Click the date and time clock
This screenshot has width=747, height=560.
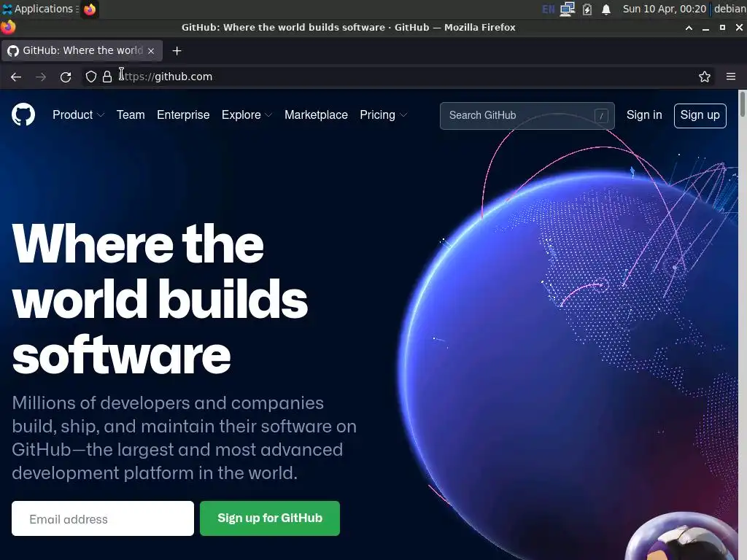point(664,9)
